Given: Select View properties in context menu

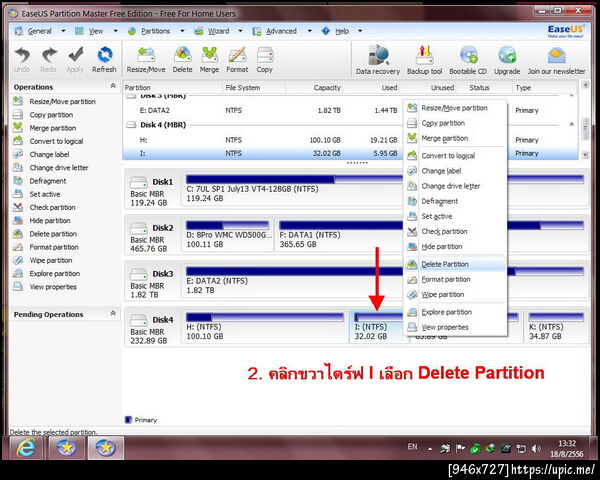Looking at the screenshot, I should click(455, 327).
